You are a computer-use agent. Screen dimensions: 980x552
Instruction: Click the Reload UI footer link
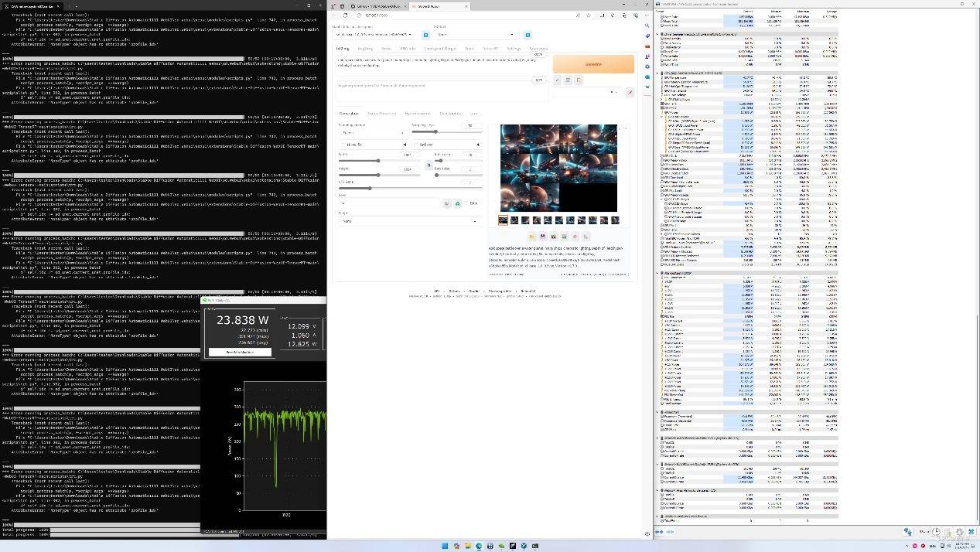528,291
